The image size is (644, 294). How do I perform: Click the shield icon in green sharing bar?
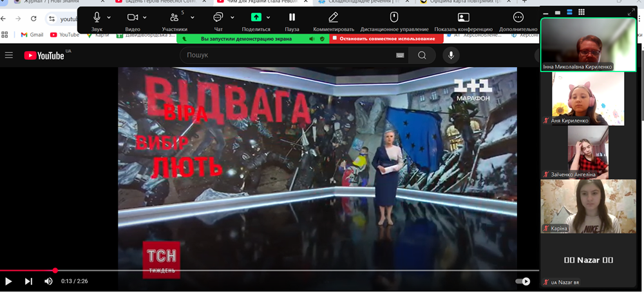point(322,39)
